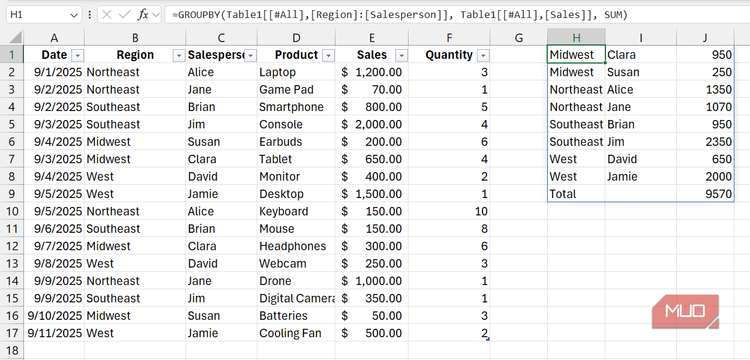Click the Webcam product cell
Image resolution: width=750 pixels, height=360 pixels.
(297, 264)
